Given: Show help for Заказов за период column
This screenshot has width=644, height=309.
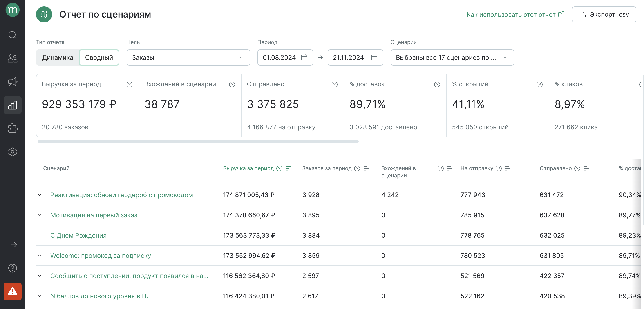Looking at the screenshot, I should pyautogui.click(x=357, y=168).
